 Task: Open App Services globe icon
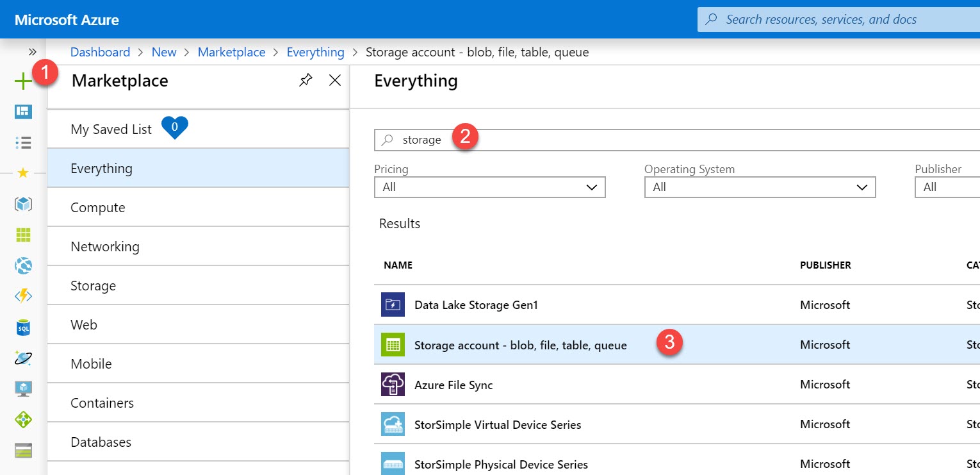23,265
